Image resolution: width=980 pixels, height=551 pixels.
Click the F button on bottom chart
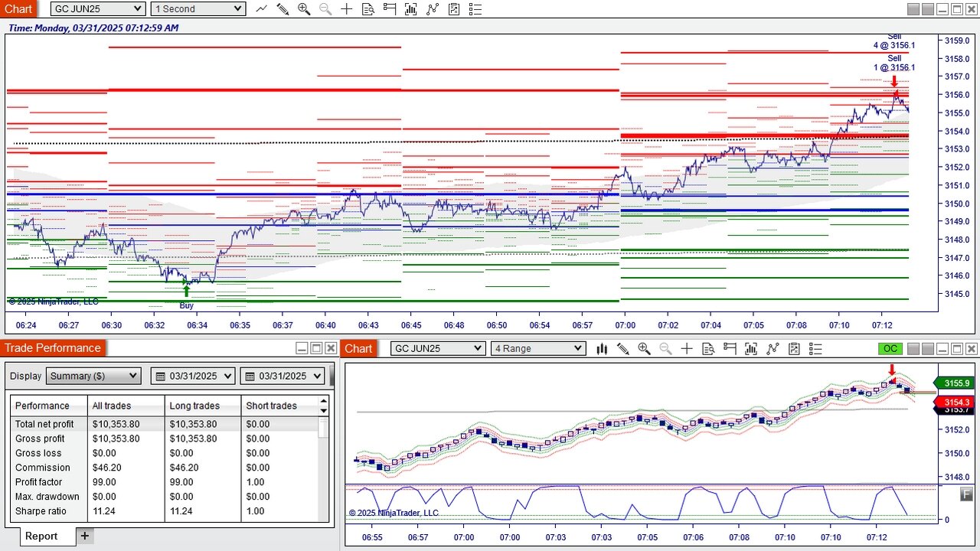(967, 495)
